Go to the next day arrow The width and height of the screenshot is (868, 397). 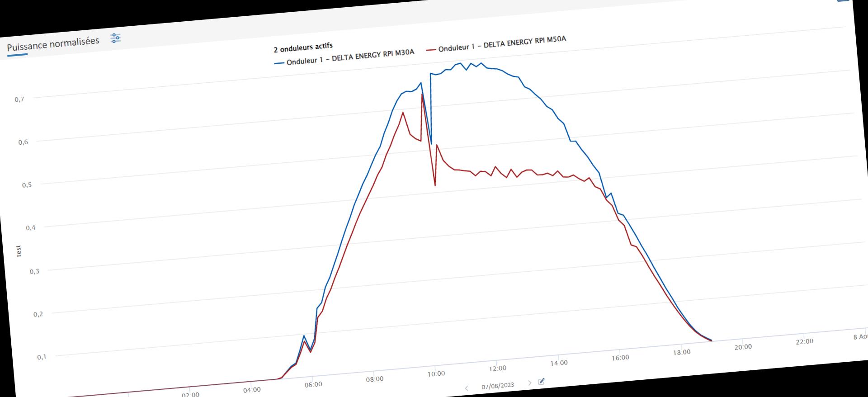(x=530, y=383)
